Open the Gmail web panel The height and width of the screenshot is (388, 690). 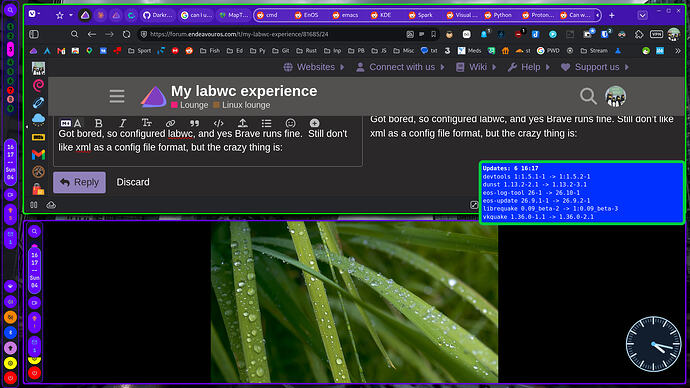38,154
